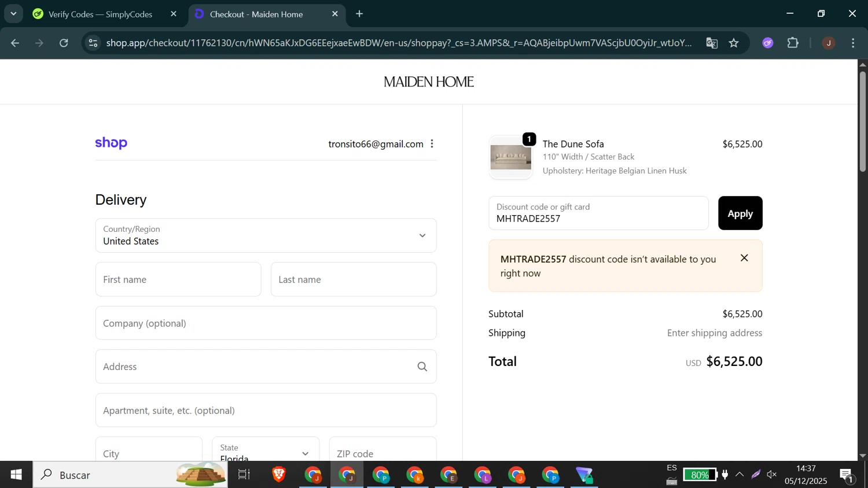Open the Chrome profile avatar J
Viewport: 868px width, 488px height.
(829, 43)
